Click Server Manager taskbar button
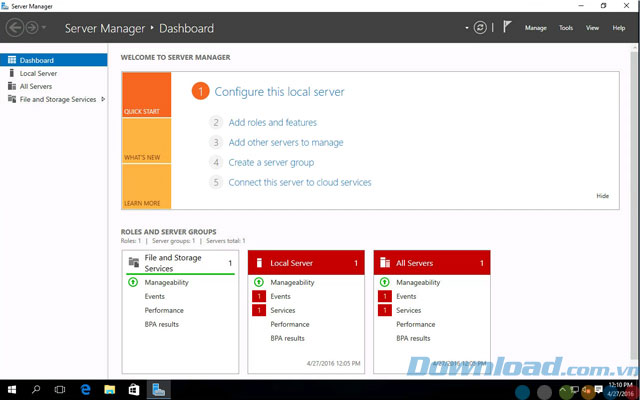Viewport: 640px width, 400px height. pos(158,390)
